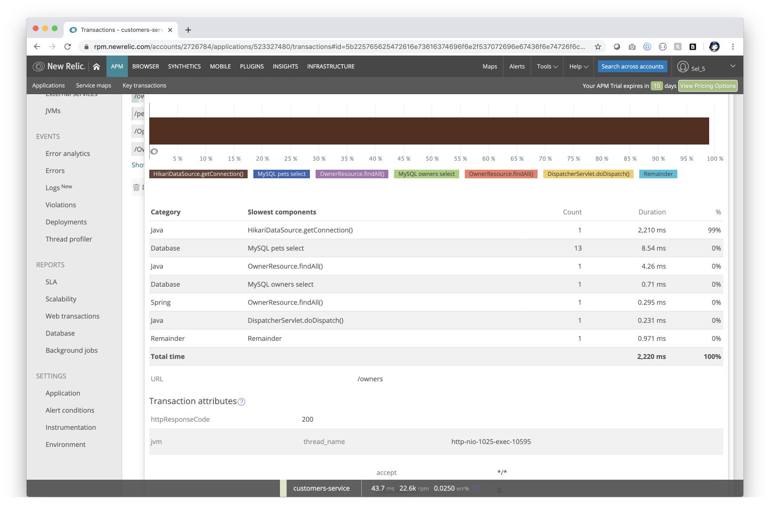Click the Chrome profile avatar
This screenshot has height=532, width=770.
[x=714, y=47]
